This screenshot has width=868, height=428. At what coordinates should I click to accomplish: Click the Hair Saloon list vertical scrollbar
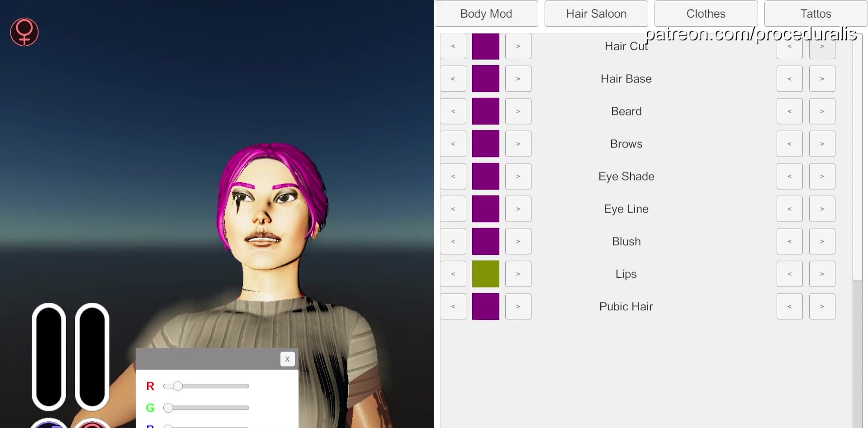point(857,158)
